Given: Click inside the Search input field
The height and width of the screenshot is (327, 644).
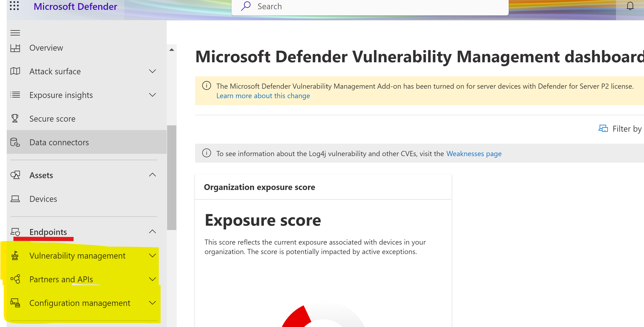Looking at the screenshot, I should (350, 6).
